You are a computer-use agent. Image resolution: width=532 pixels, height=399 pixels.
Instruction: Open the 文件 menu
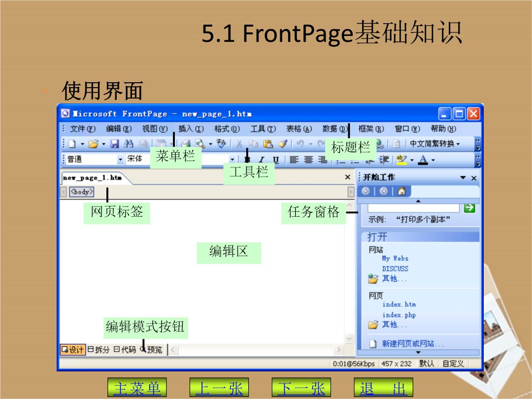coord(83,129)
